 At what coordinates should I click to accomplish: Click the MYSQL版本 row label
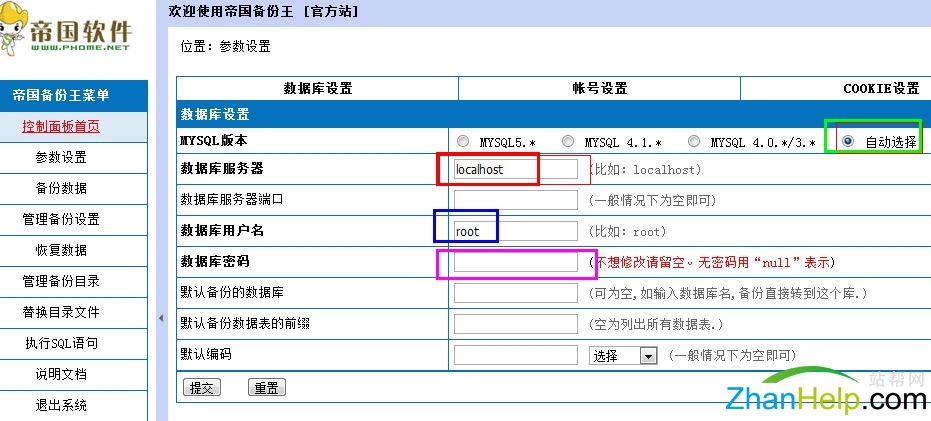214,141
